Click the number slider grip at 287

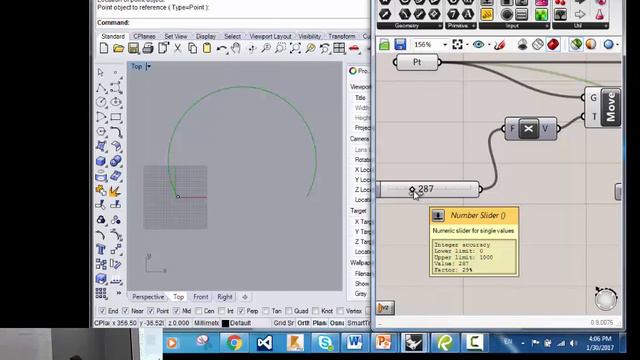pyautogui.click(x=412, y=189)
